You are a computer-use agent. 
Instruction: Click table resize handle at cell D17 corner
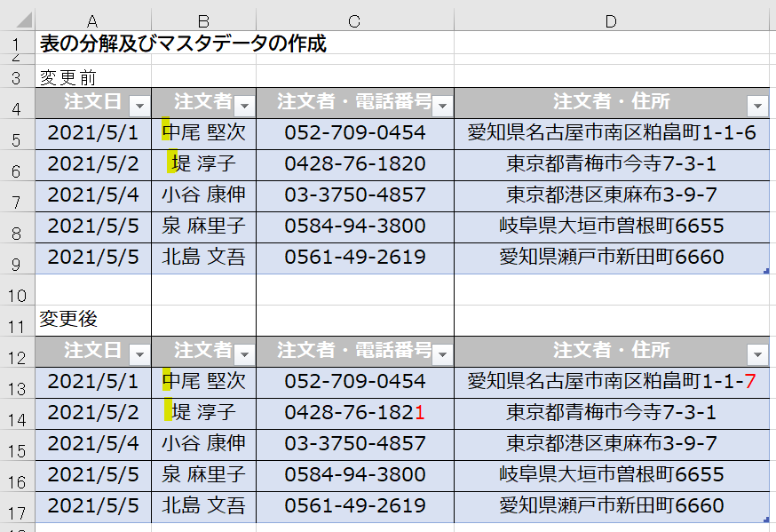pos(765,519)
